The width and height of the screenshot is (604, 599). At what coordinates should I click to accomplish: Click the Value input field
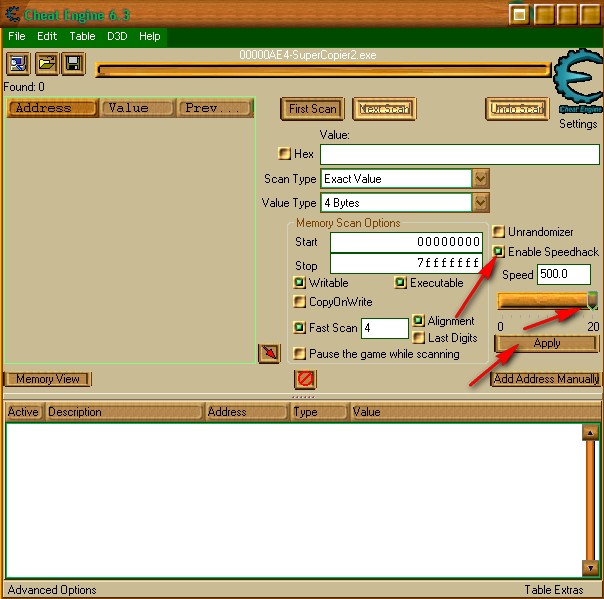point(460,154)
